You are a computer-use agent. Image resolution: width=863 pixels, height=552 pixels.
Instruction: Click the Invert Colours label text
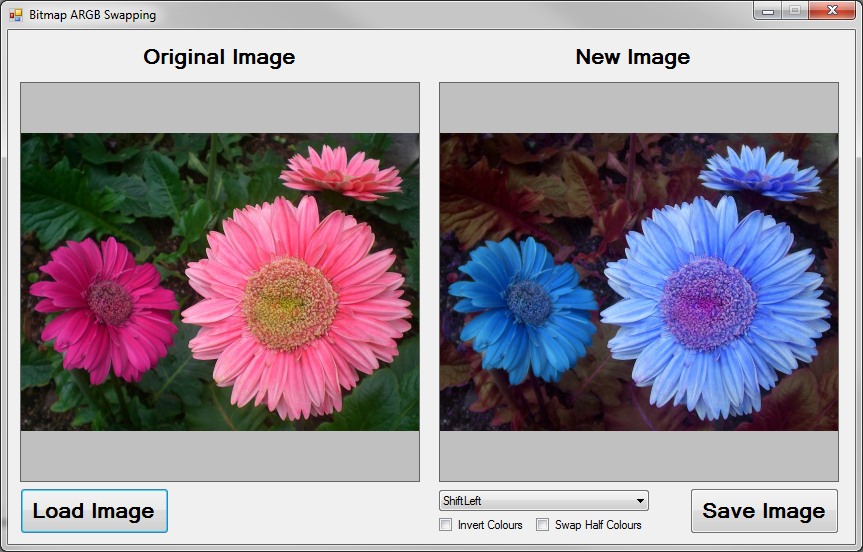pos(490,525)
